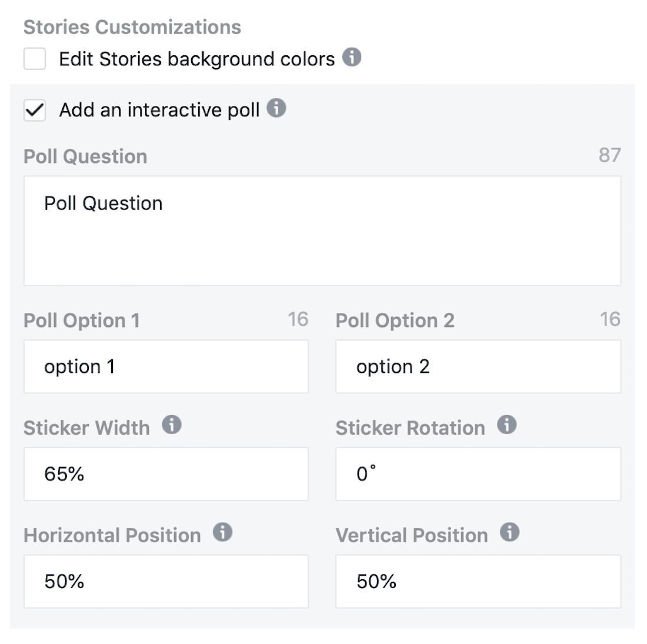This screenshot has height=644, width=647.
Task: Select the Poll Option 1 field
Action: pyautogui.click(x=165, y=366)
